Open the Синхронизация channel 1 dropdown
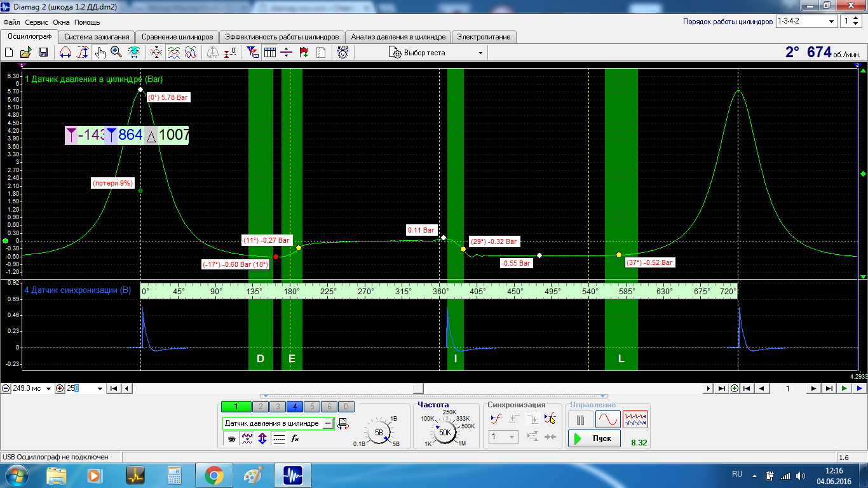Screen dimensions: 868x488 tap(504, 437)
